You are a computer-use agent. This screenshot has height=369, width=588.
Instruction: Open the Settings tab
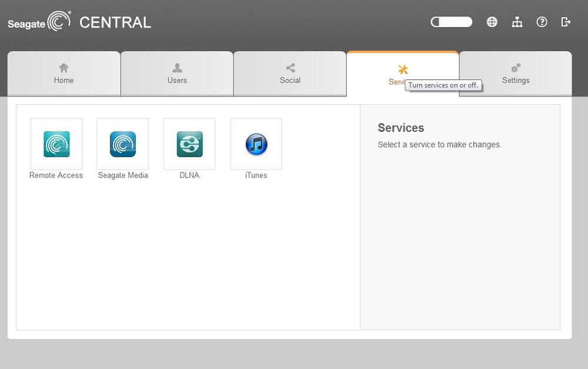(516, 74)
